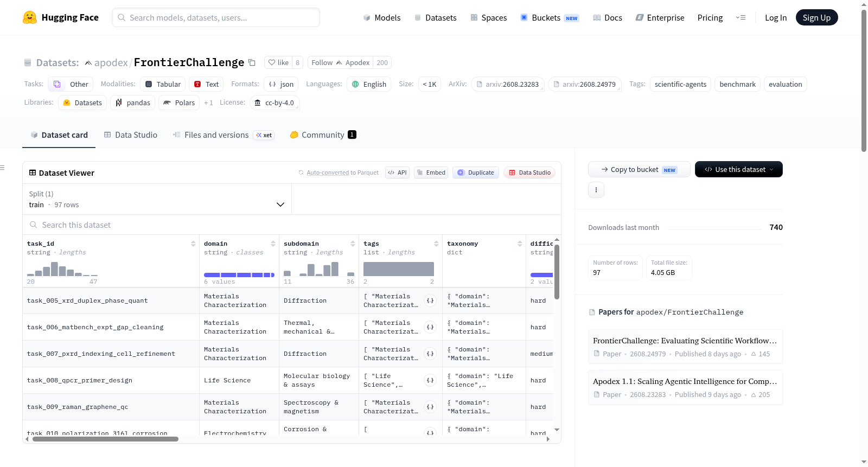The height and width of the screenshot is (467, 868).
Task: Open the Models page
Action: click(381, 17)
